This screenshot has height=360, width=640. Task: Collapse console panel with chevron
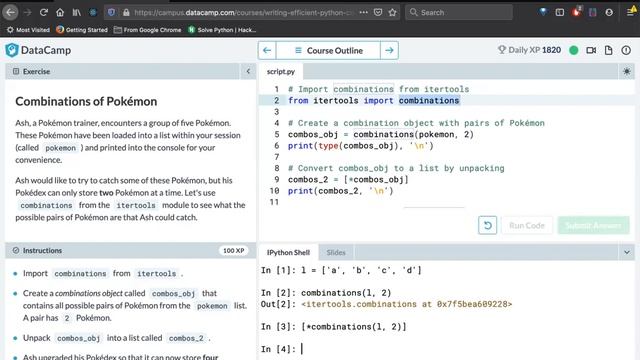click(x=627, y=252)
